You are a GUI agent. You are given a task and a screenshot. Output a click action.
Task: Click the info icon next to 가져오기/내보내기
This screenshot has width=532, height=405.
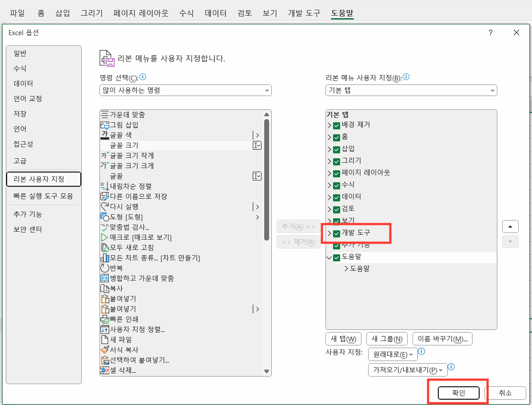click(451, 367)
